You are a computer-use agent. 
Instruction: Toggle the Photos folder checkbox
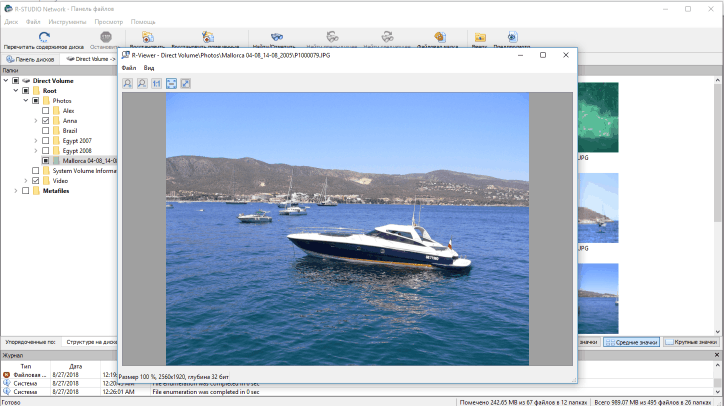tap(36, 101)
